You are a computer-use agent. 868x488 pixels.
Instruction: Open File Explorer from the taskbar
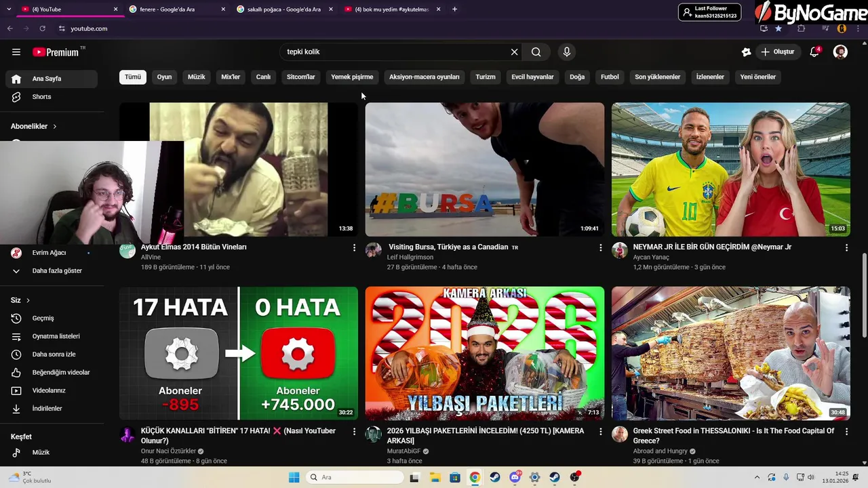tap(435, 477)
